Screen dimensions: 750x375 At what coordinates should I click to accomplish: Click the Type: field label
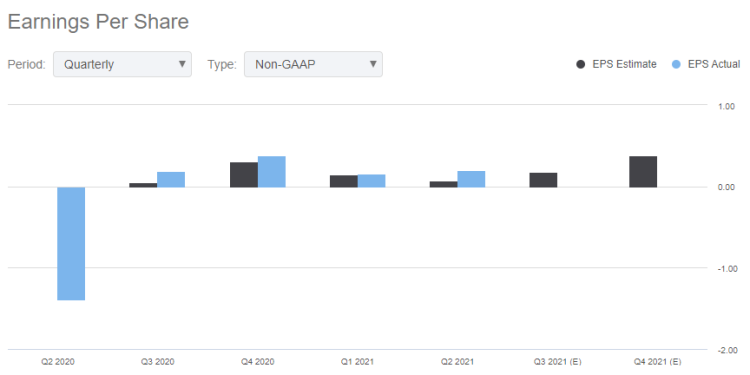tap(222, 65)
